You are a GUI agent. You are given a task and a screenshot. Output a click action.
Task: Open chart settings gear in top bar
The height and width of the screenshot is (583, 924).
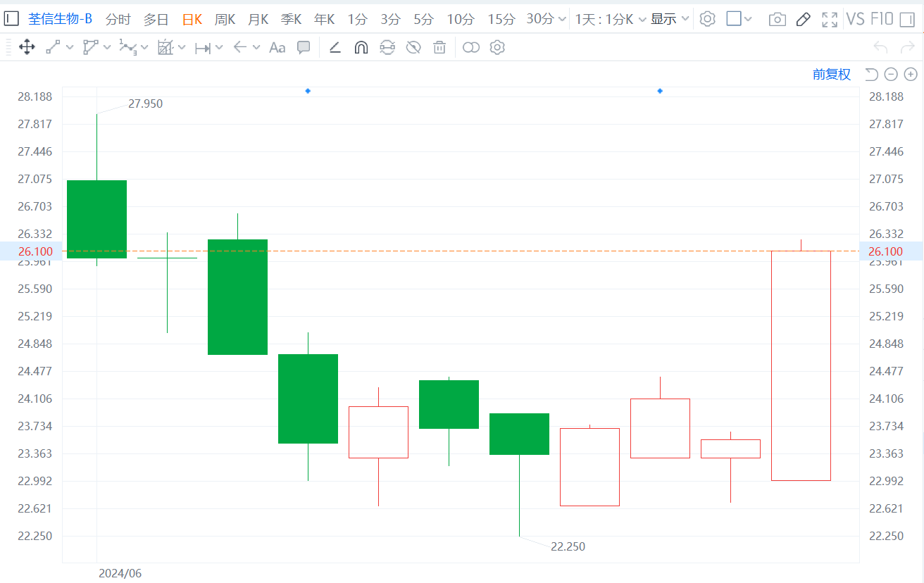(x=707, y=19)
